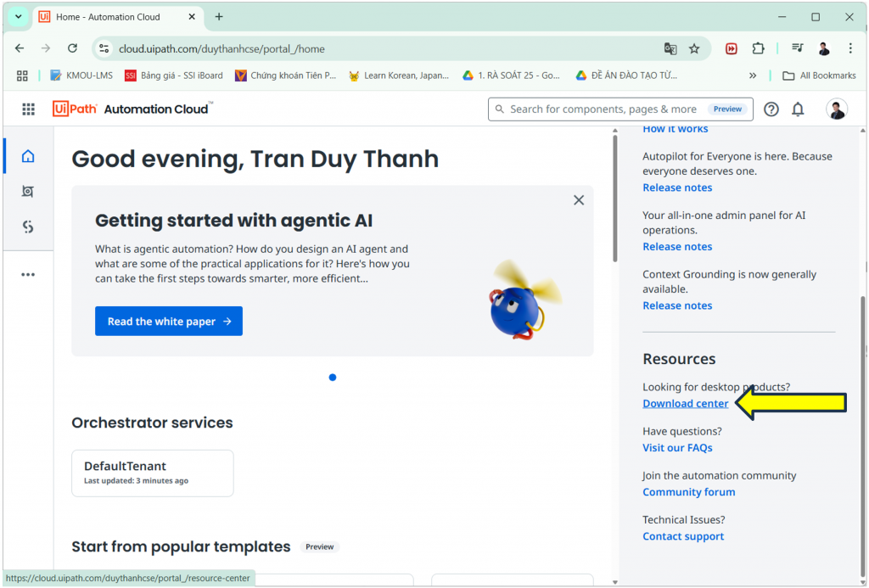Open the Download center link
Image resolution: width=869 pixels, height=588 pixels.
point(685,403)
